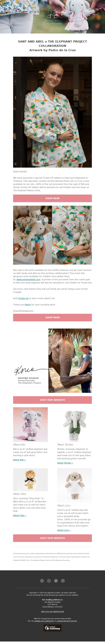105x644 pixels.
Task: Click Adopt Oba link
Action: point(20,515)
